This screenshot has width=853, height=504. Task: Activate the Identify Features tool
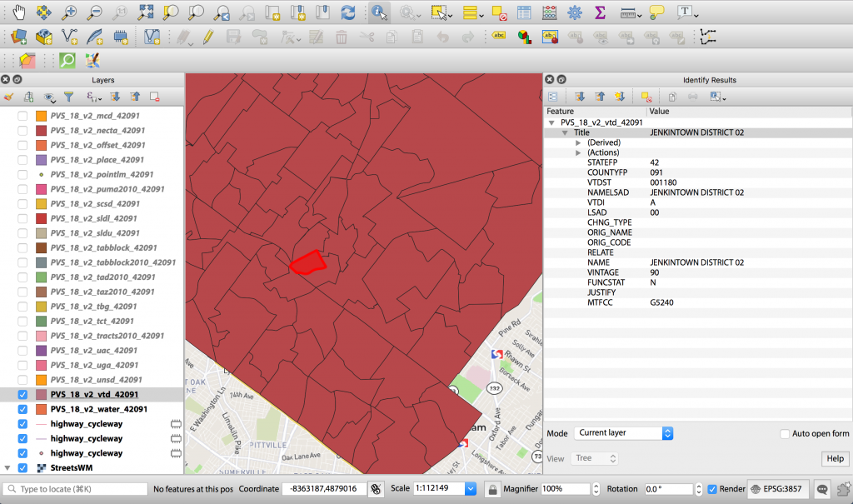[x=379, y=12]
